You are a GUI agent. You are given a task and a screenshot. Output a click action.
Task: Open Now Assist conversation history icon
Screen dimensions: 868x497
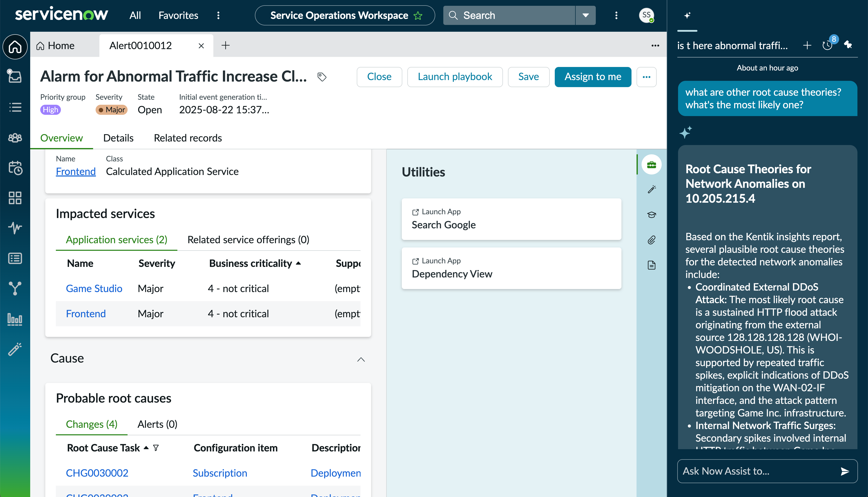tap(827, 45)
